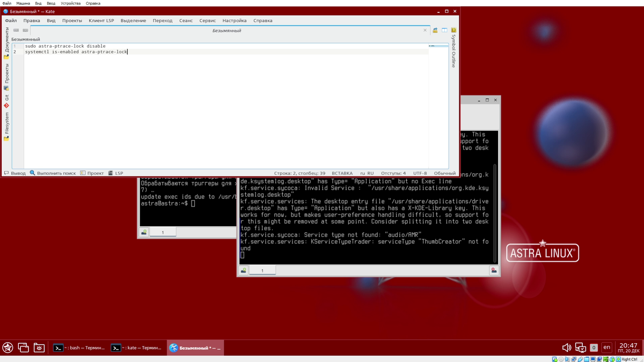Open the Файл menu in Kate
644x362 pixels.
click(x=11, y=20)
